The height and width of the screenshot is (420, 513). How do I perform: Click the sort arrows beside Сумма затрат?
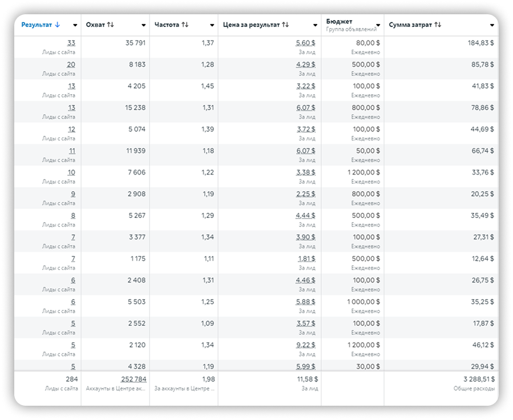438,25
